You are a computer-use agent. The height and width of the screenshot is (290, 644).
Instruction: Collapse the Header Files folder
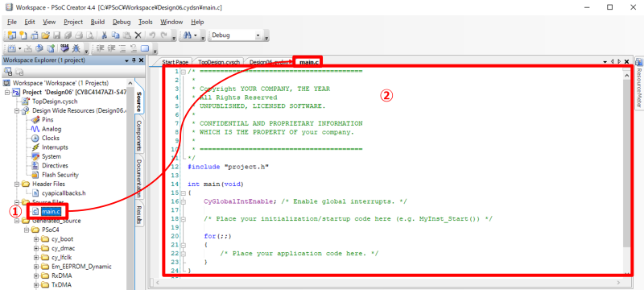[17, 184]
